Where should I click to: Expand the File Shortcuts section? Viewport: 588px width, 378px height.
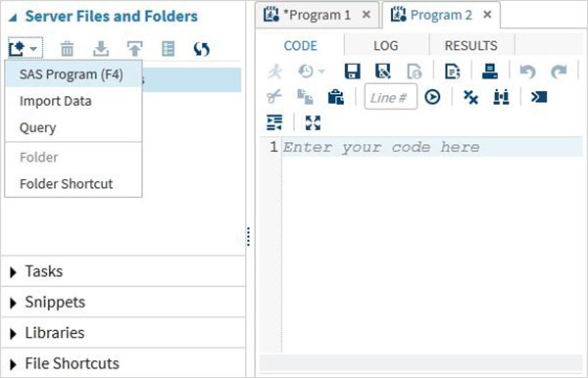coord(13,364)
